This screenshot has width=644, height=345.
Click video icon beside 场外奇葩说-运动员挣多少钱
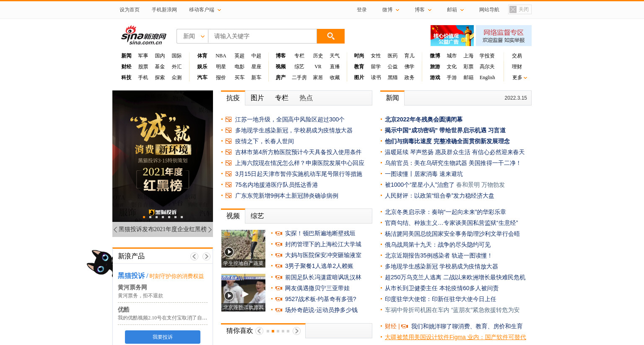279,310
